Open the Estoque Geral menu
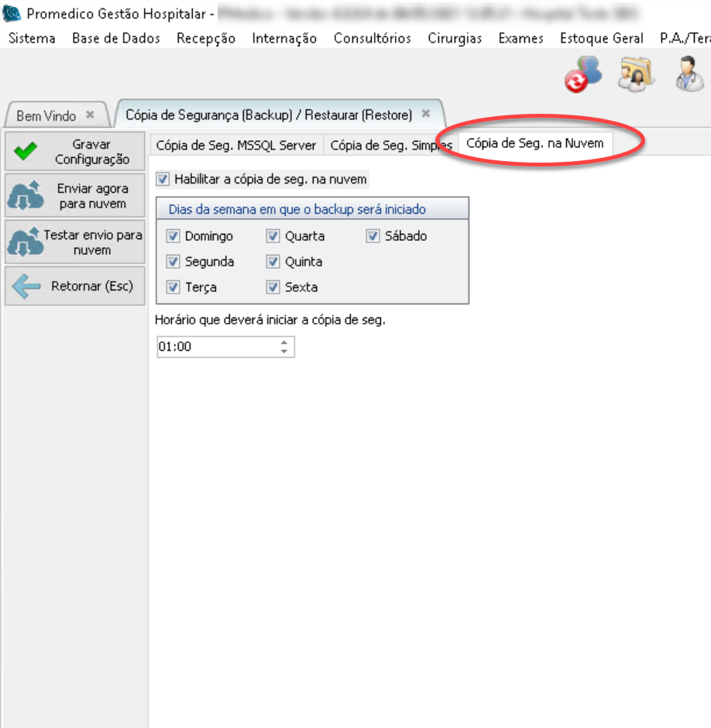 pos(601,39)
